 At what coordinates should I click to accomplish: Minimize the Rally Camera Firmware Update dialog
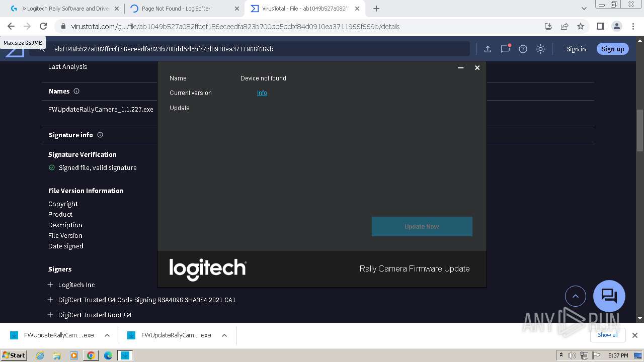click(460, 68)
